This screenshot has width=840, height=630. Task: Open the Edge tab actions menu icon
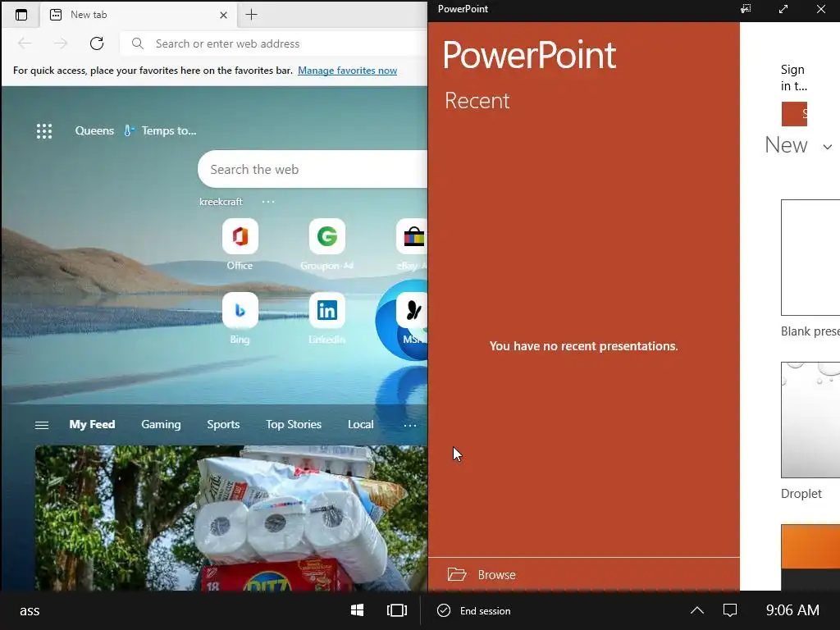click(x=21, y=15)
